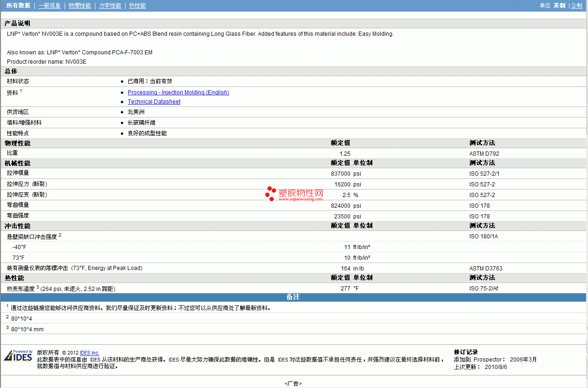588x388 pixels.
Task: Click the 已商用：当前有效 status value
Action: coord(150,81)
